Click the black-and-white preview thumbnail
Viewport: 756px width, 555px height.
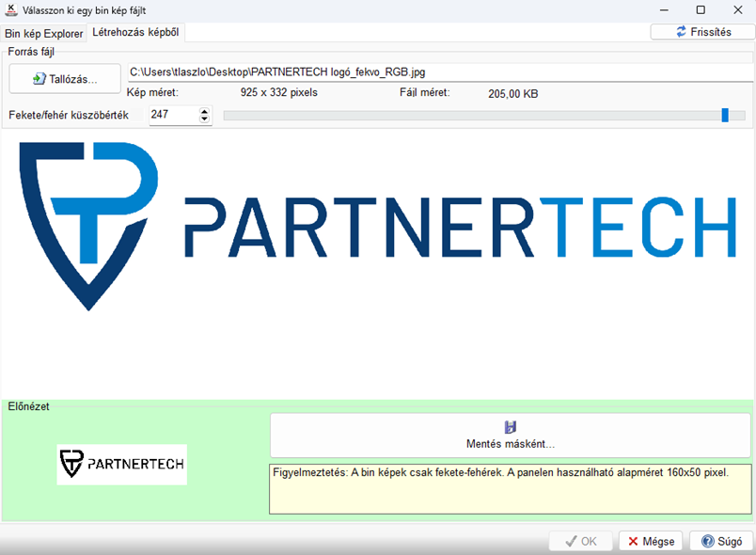click(x=122, y=465)
